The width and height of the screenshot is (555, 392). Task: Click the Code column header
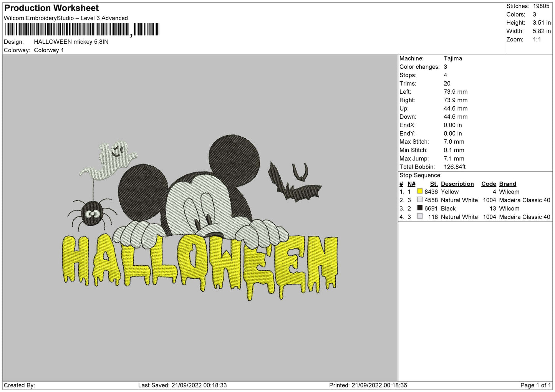click(x=489, y=184)
